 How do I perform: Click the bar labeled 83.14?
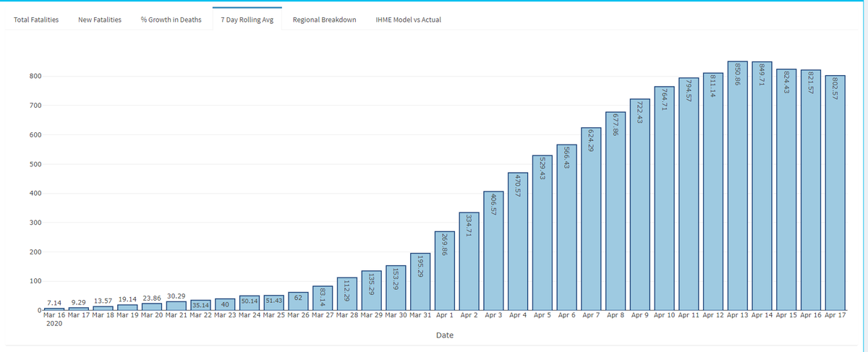tap(323, 298)
